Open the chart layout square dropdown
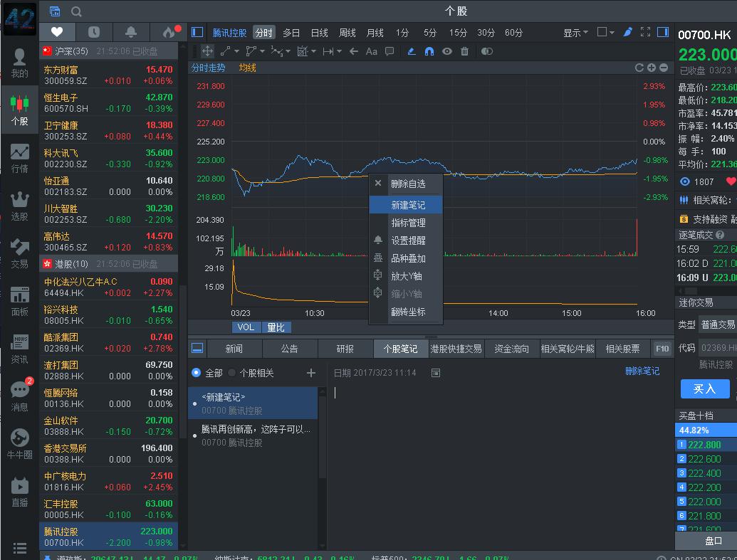 [x=606, y=33]
